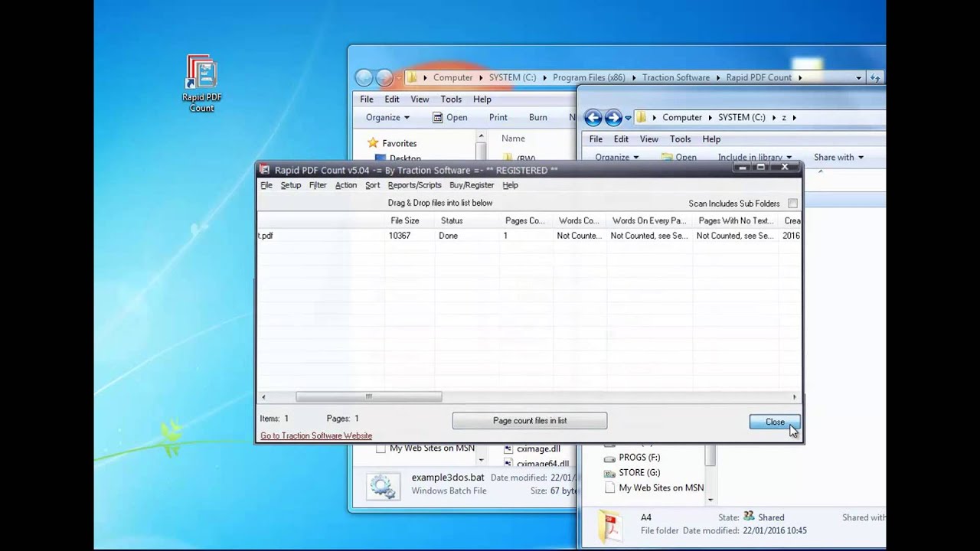The height and width of the screenshot is (551, 980).
Task: Click the STORE (G:) drive icon
Action: [x=609, y=473]
